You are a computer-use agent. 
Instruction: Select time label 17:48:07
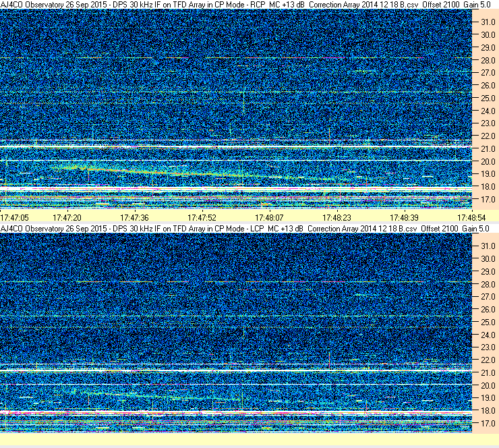pyautogui.click(x=269, y=218)
